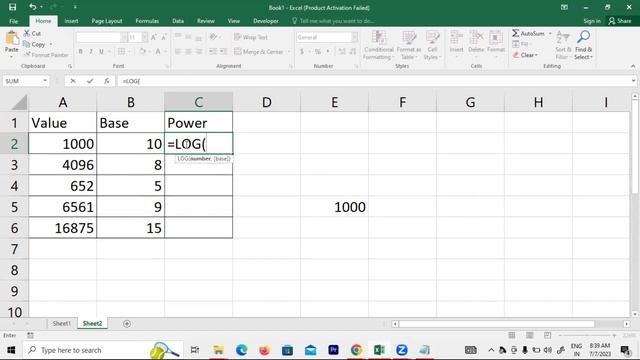This screenshot has height=360, width=640.
Task: Switch to the Normal view in the status bar
Action: [x=511, y=335]
